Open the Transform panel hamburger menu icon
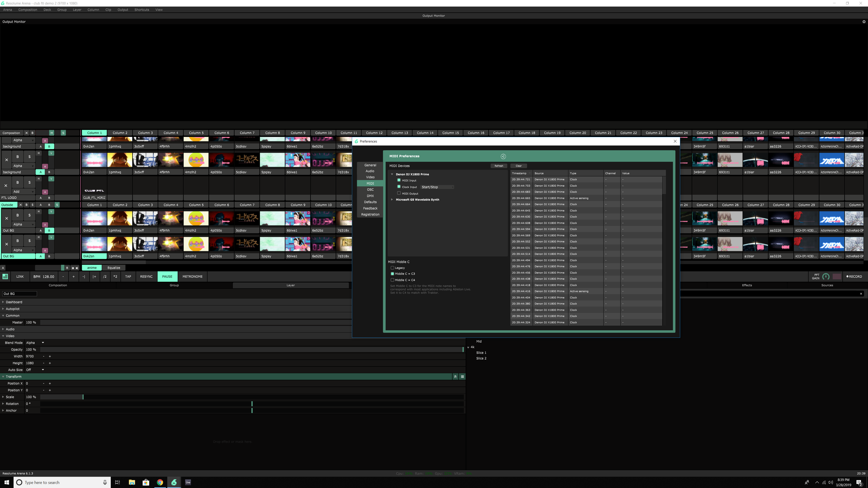This screenshot has height=488, width=868. pos(462,377)
